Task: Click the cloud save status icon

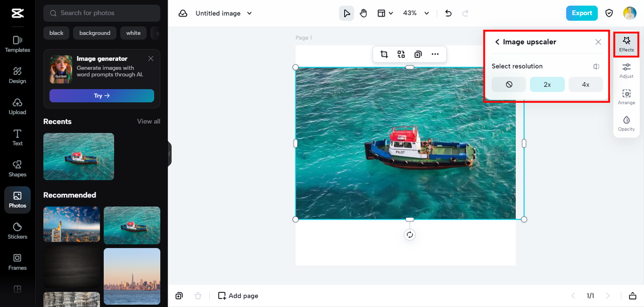Action: [183, 14]
